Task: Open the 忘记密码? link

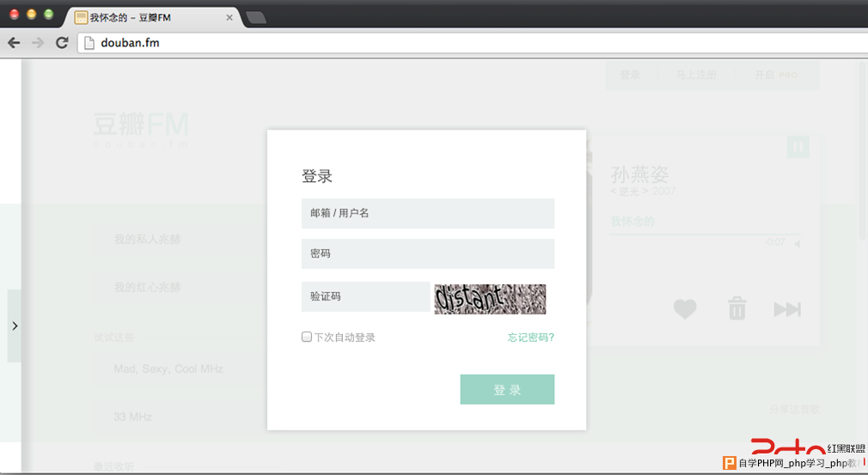Action: click(x=531, y=338)
